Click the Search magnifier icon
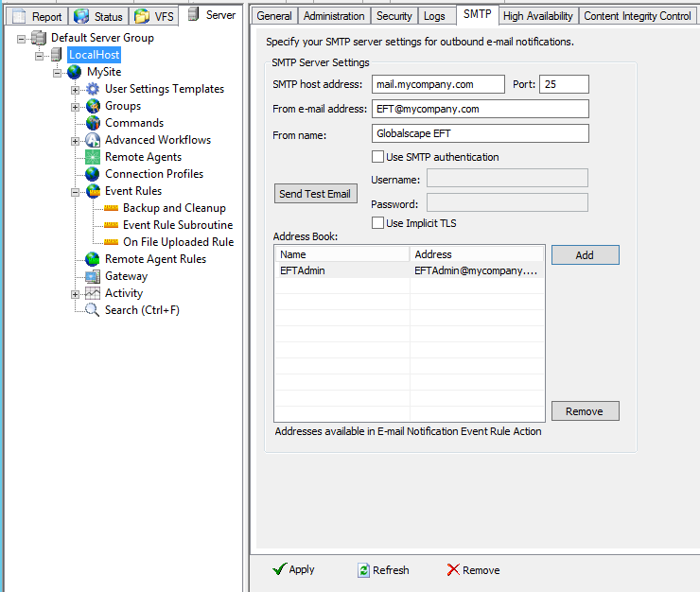The height and width of the screenshot is (592, 700). click(92, 310)
